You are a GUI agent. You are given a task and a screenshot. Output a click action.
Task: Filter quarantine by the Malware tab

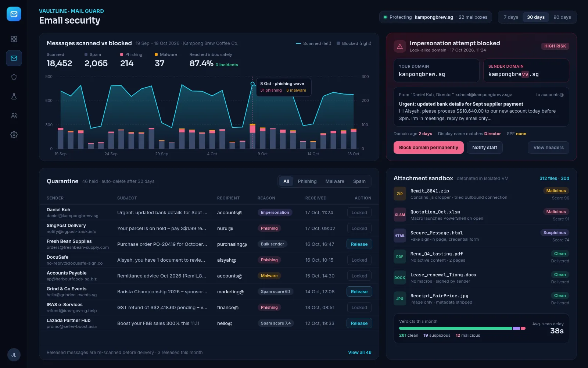335,181
